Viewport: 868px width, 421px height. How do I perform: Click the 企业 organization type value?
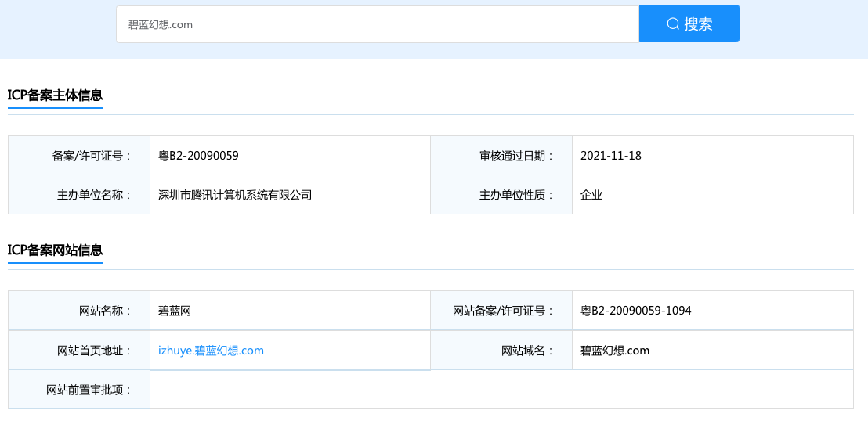tap(591, 195)
